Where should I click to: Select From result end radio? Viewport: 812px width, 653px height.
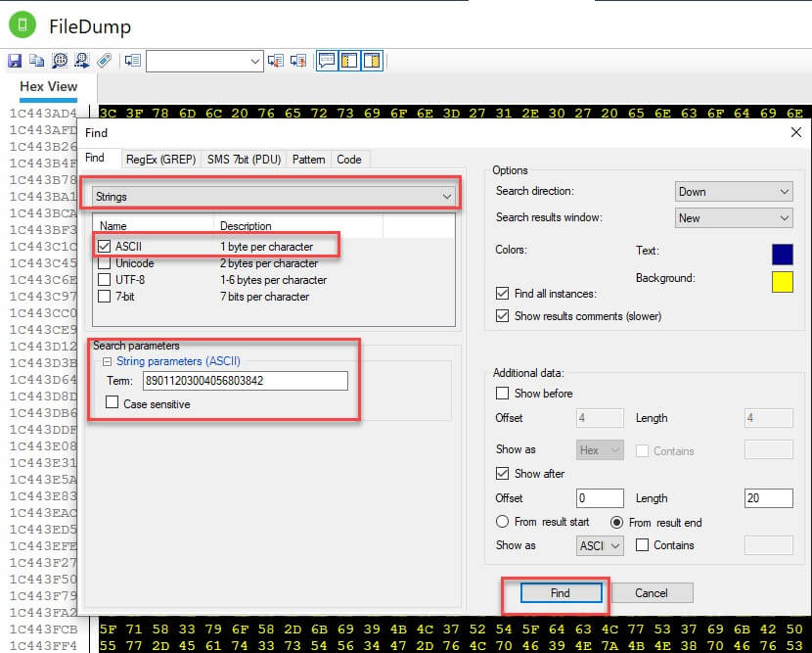pyautogui.click(x=616, y=523)
